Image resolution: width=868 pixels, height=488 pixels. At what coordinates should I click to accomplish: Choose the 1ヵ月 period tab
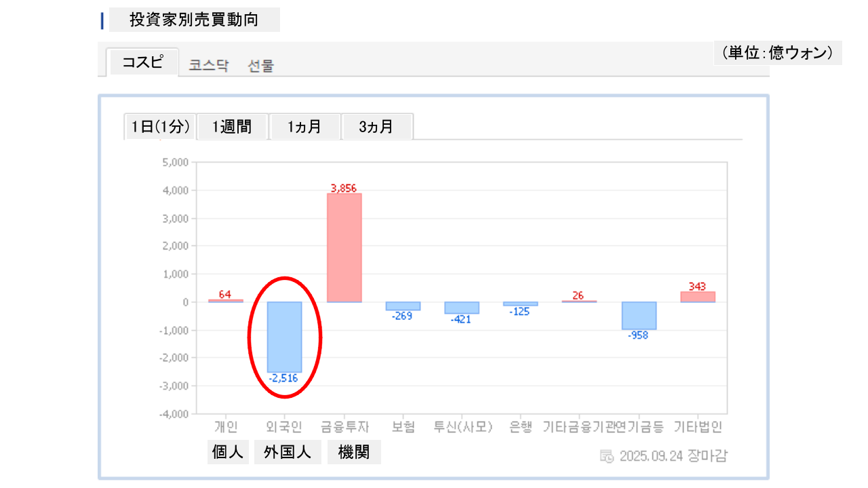click(x=304, y=127)
